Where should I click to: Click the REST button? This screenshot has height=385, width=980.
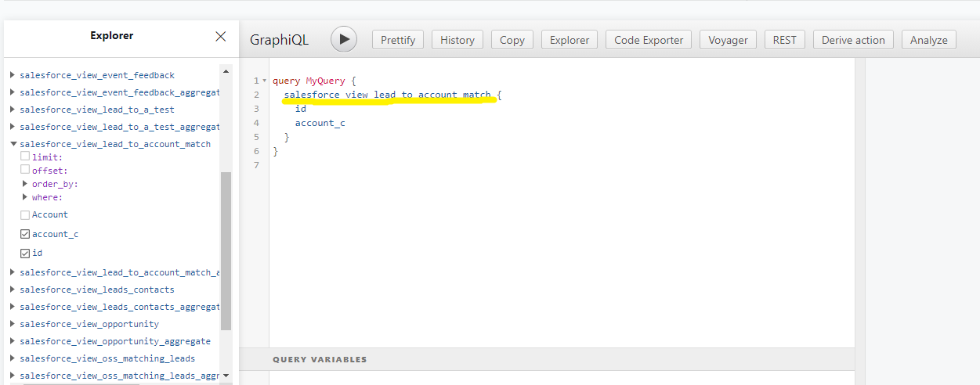785,40
